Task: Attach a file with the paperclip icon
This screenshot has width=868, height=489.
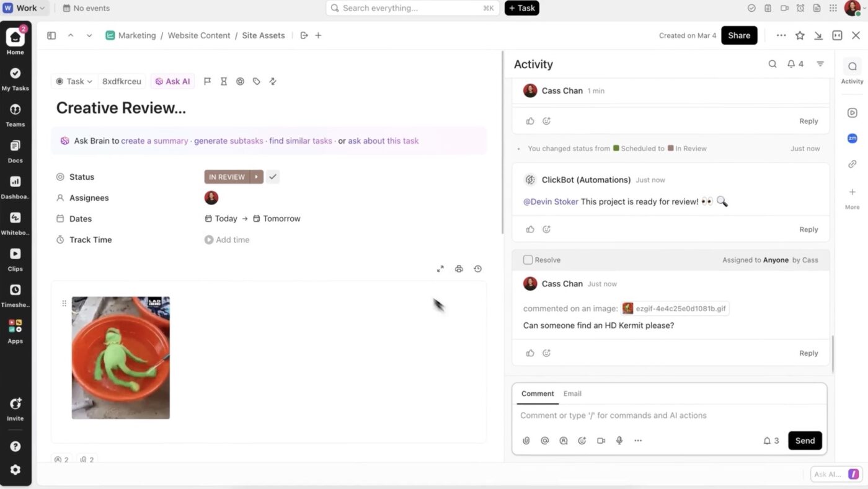Action: tap(526, 440)
